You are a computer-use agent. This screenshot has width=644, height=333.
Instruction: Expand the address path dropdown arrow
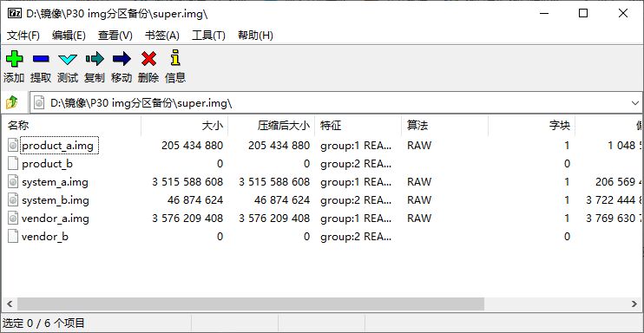[635, 103]
